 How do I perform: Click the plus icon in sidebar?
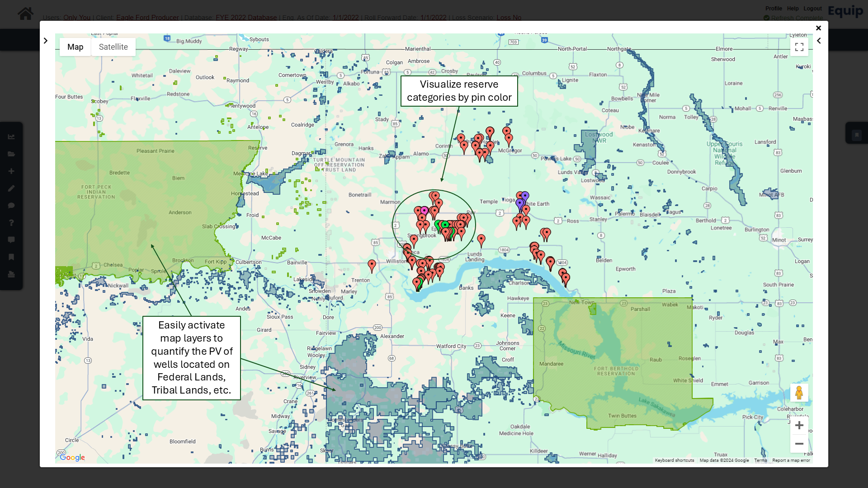click(11, 171)
